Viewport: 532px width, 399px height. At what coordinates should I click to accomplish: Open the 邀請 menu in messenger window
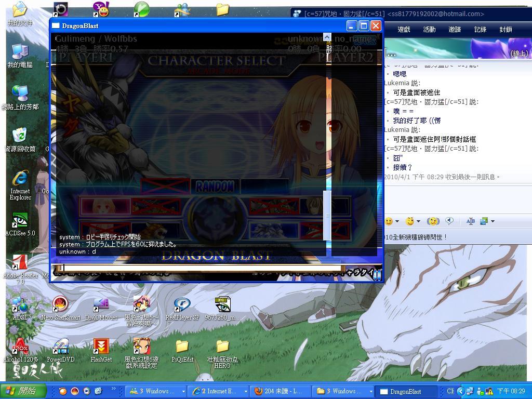click(455, 30)
